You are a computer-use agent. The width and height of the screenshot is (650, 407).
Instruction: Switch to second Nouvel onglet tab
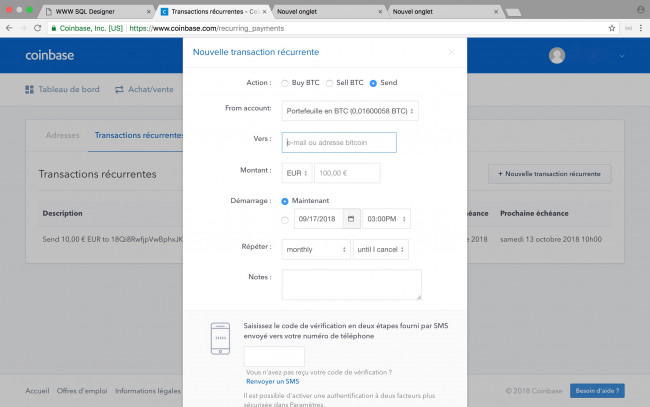pos(444,12)
